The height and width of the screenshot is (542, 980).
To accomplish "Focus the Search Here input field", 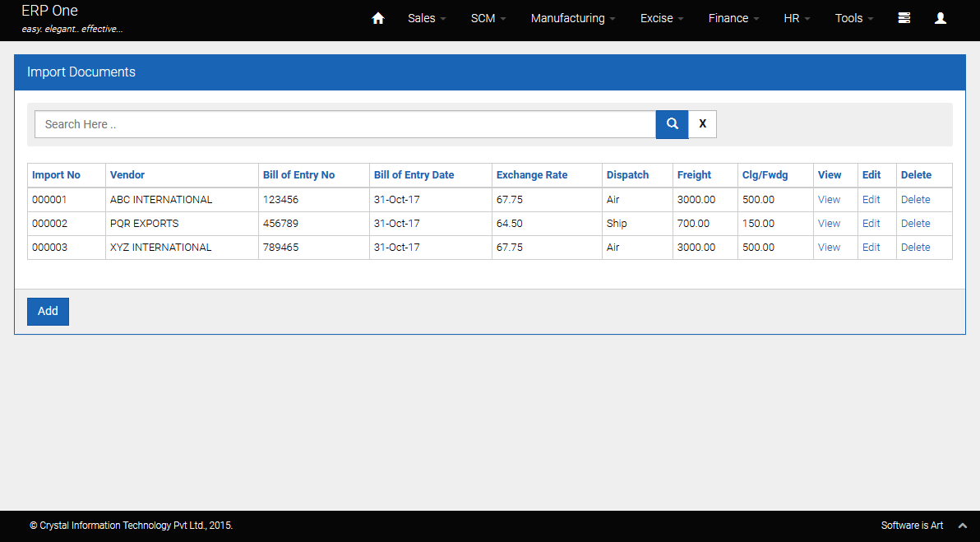I will coord(344,124).
